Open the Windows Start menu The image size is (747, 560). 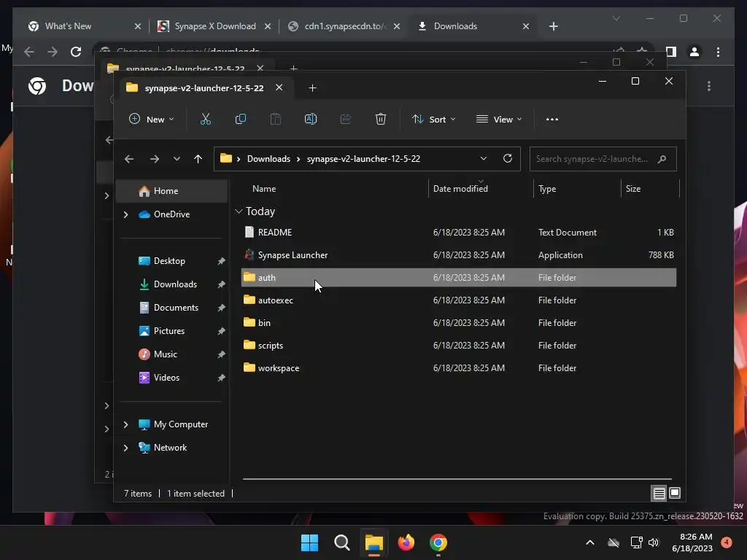(x=309, y=542)
